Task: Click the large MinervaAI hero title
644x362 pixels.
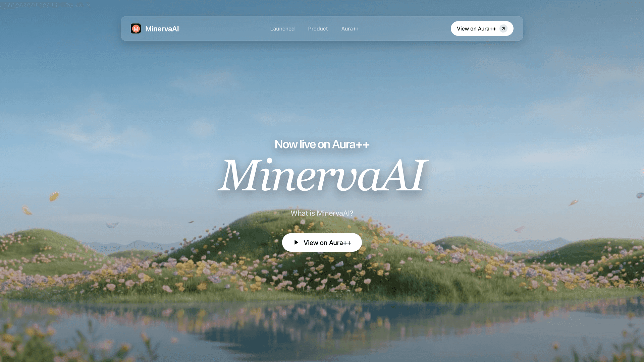Action: 323,175
